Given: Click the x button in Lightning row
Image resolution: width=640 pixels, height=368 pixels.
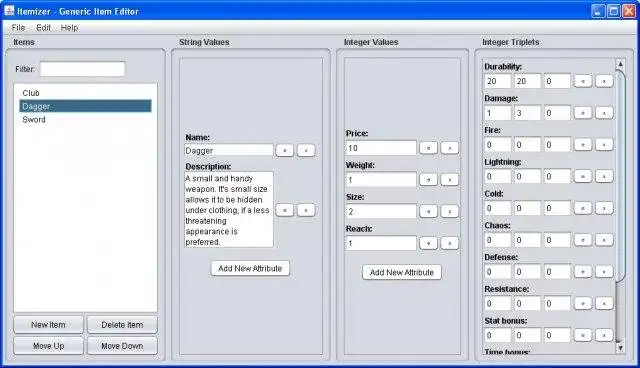Looking at the screenshot, I should pyautogui.click(x=604, y=177).
